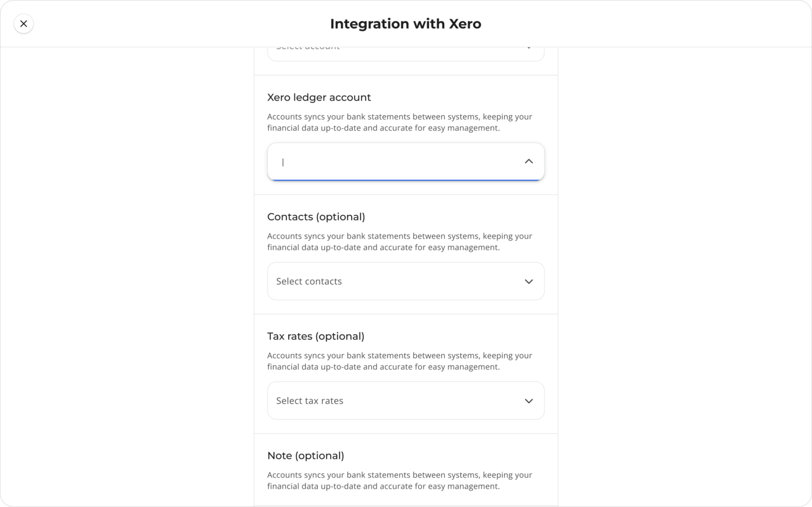Click the Select contacts chevron arrow

[x=528, y=281]
